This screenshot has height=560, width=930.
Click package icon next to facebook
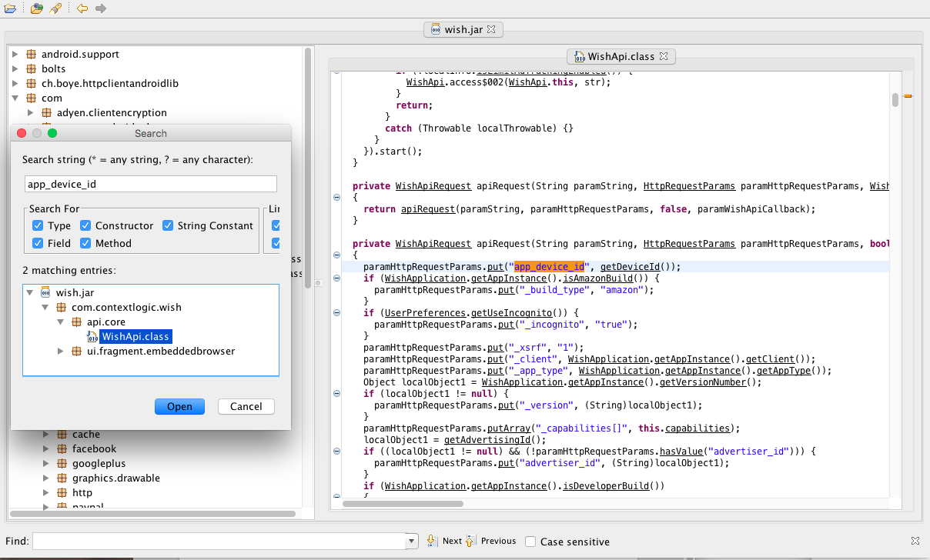(62, 449)
